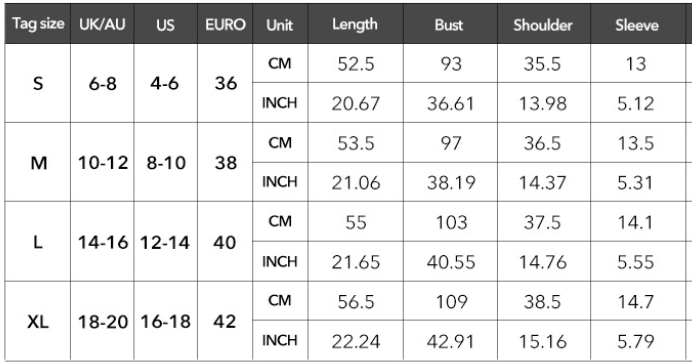Screen dimensions: 692x362
Task: Select the Length column header
Action: coord(356,24)
